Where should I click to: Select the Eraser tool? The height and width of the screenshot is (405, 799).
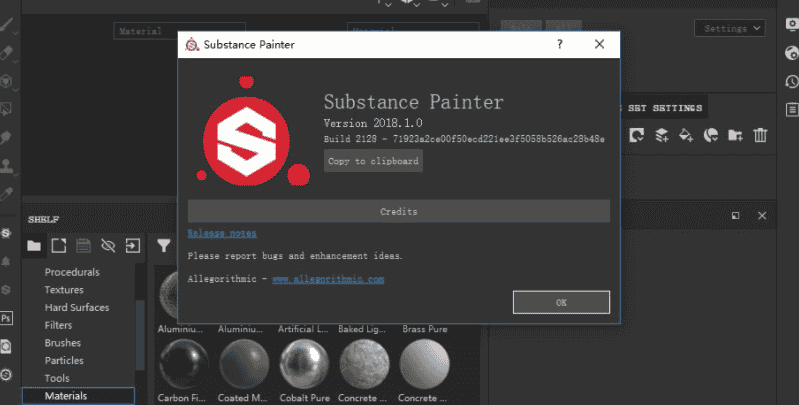coord(6,52)
